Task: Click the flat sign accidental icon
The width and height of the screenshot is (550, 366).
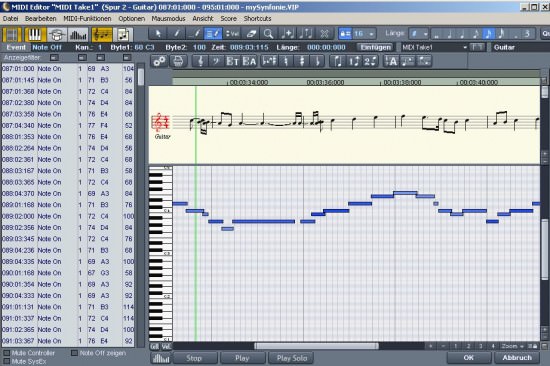Action: click(317, 61)
